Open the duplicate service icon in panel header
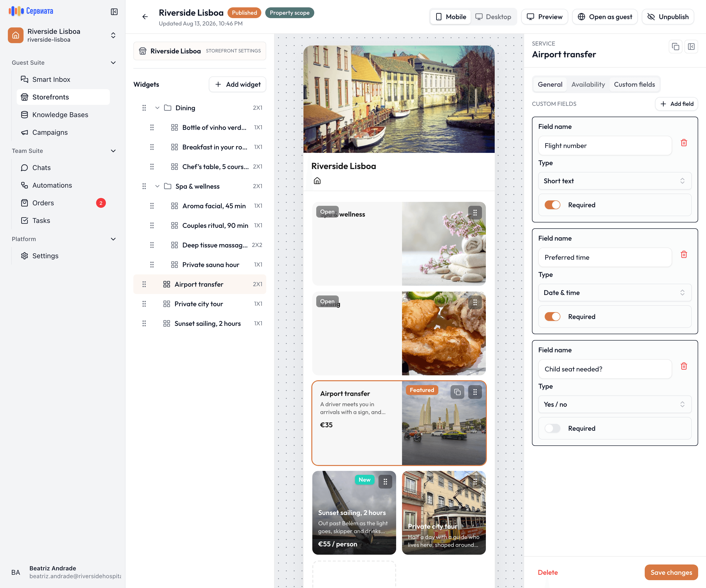Image resolution: width=706 pixels, height=588 pixels. click(675, 47)
